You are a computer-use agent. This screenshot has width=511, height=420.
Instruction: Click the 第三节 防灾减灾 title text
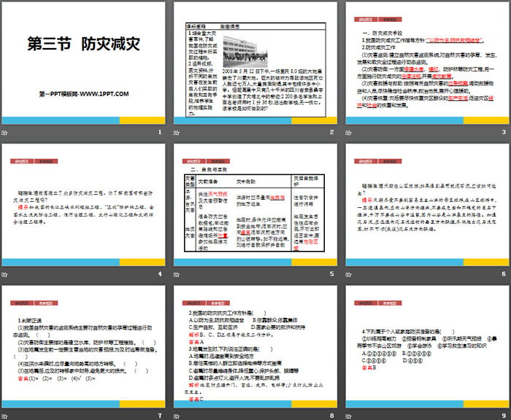[83, 44]
